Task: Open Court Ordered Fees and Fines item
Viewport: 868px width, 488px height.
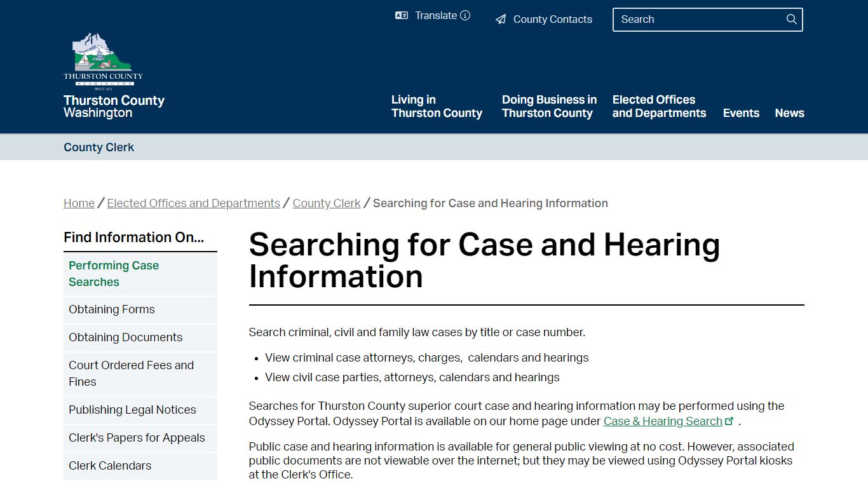Action: click(x=140, y=374)
